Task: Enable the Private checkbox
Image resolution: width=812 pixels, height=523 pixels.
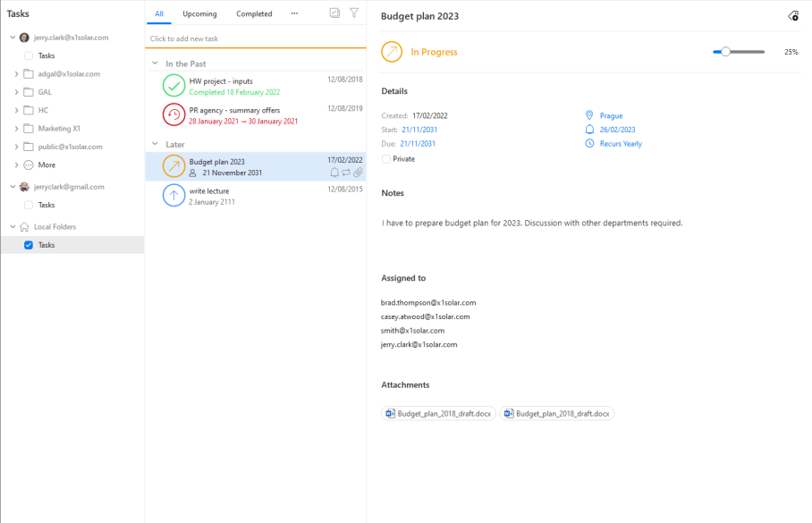Action: tap(385, 159)
